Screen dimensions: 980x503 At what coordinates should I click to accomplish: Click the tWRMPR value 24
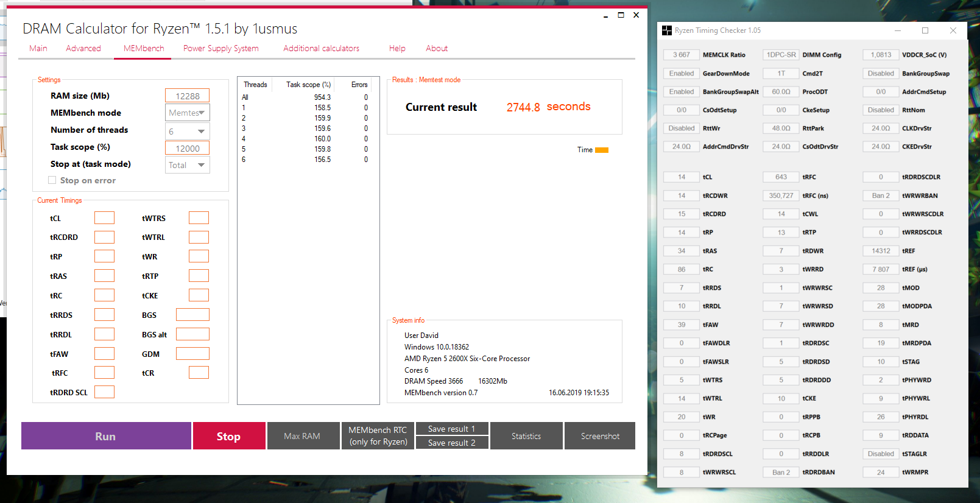[x=881, y=472]
